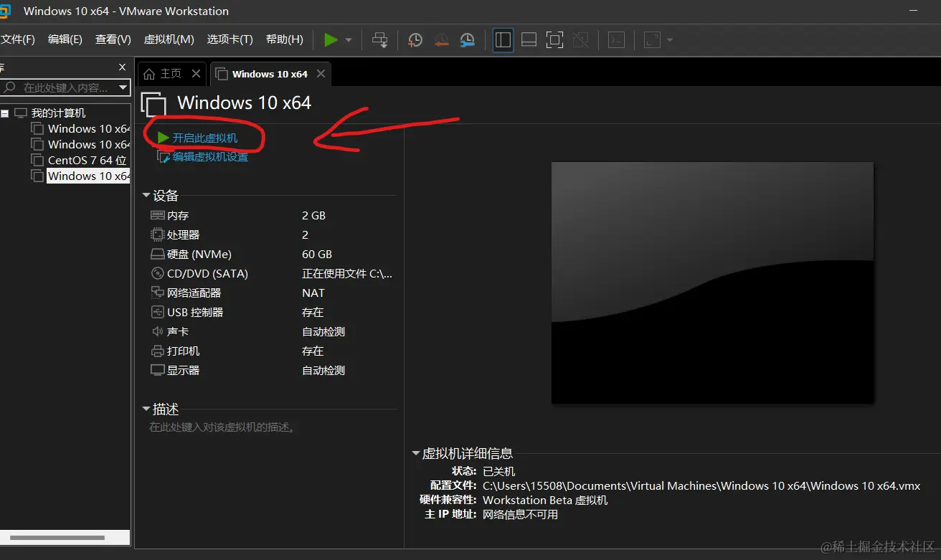Take a snapshot with the clock-plus icon
The image size is (941, 560).
point(415,40)
